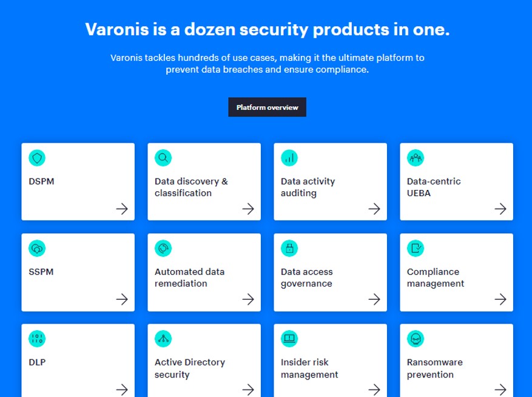This screenshot has height=397, width=532.
Task: Click the magnifier icon for Data discovery
Action: [163, 158]
